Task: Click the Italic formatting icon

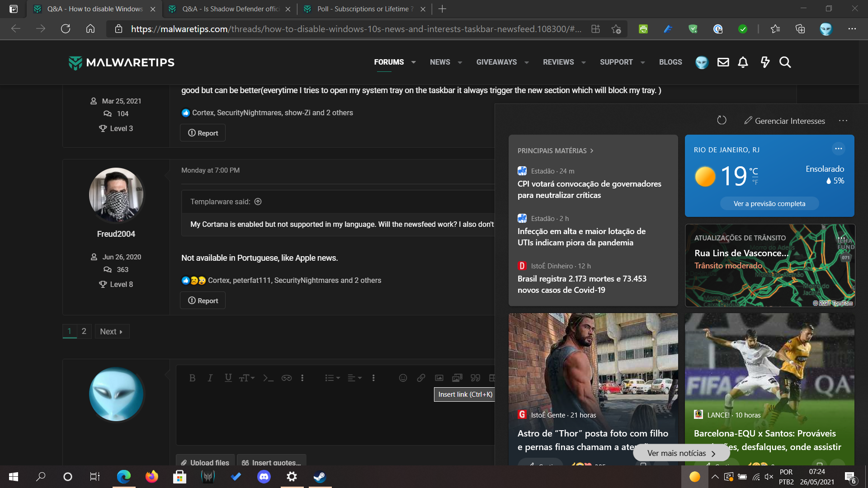Action: click(210, 378)
